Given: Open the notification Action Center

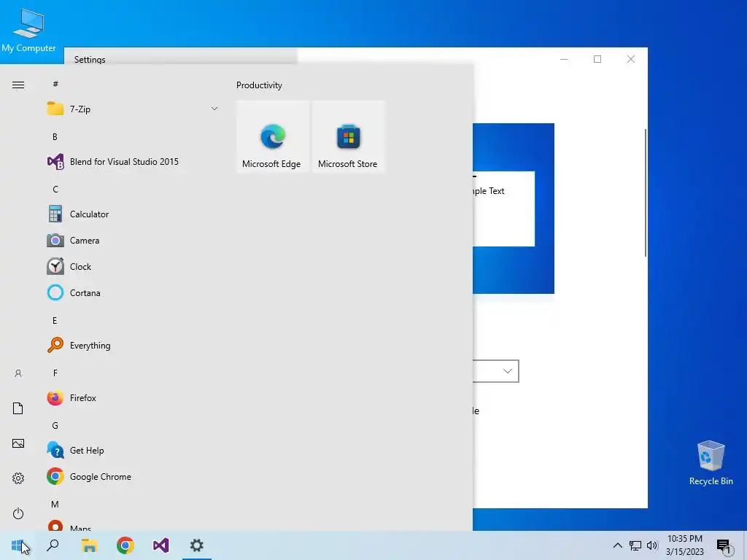Looking at the screenshot, I should (724, 545).
